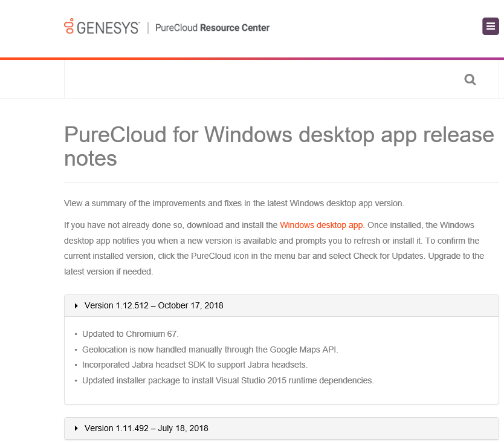Click the Version 1.11.492 – July 18, 2018 header
Image resolution: width=504 pixels, height=442 pixels.
[x=281, y=429]
